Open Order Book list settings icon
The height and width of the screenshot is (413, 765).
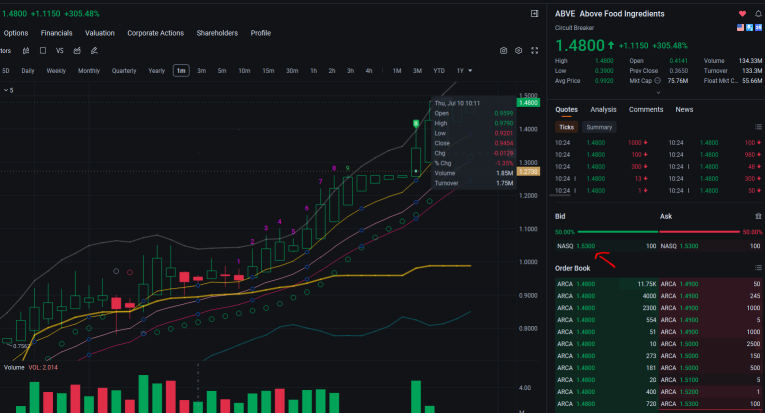(758, 268)
